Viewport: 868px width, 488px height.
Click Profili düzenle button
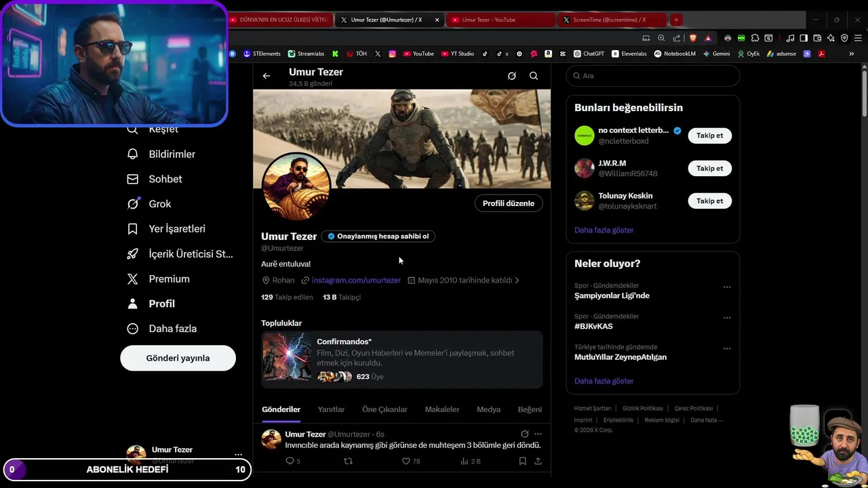tap(509, 203)
